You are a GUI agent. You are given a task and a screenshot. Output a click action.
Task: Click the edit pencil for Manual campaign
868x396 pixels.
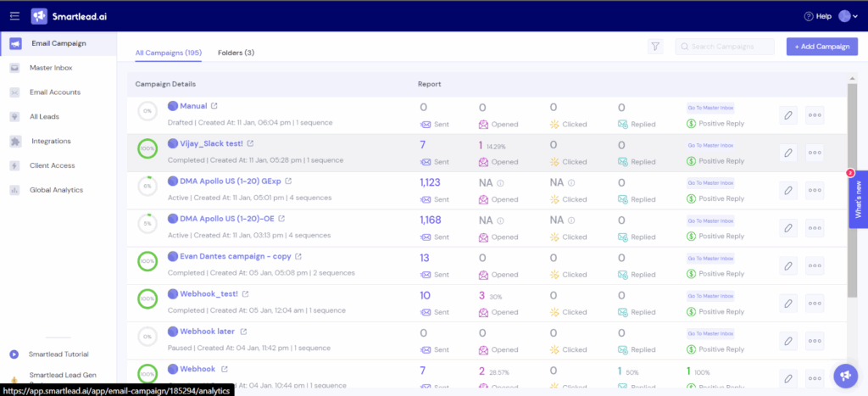[787, 115]
